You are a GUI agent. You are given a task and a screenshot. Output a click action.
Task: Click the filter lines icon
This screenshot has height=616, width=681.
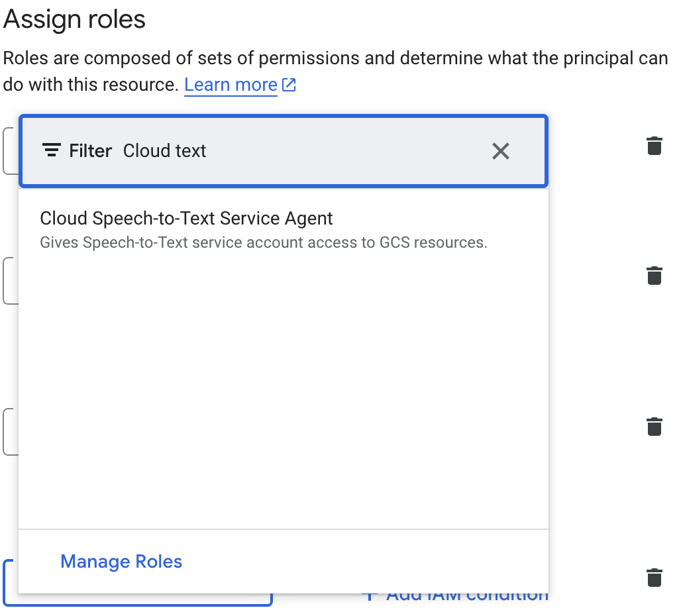[x=51, y=151]
